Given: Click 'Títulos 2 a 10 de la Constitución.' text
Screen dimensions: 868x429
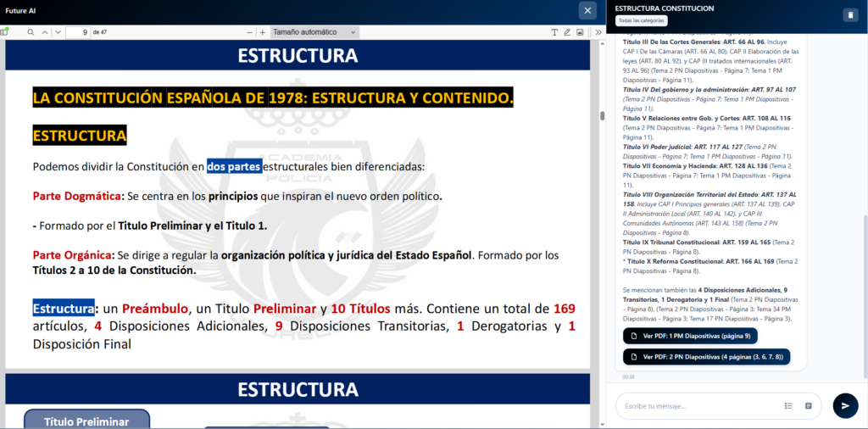Looking at the screenshot, I should coord(114,270).
